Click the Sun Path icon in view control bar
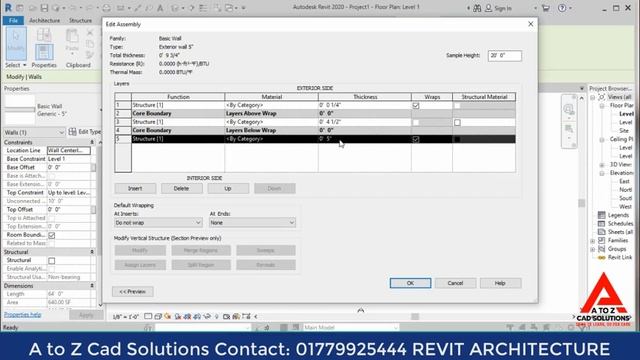This screenshot has width=640, height=360. click(x=168, y=316)
